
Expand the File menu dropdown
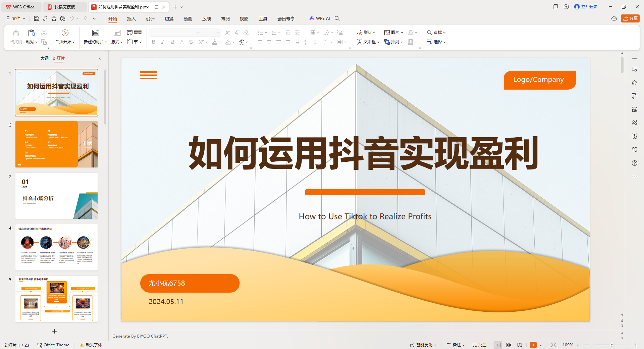(x=16, y=18)
